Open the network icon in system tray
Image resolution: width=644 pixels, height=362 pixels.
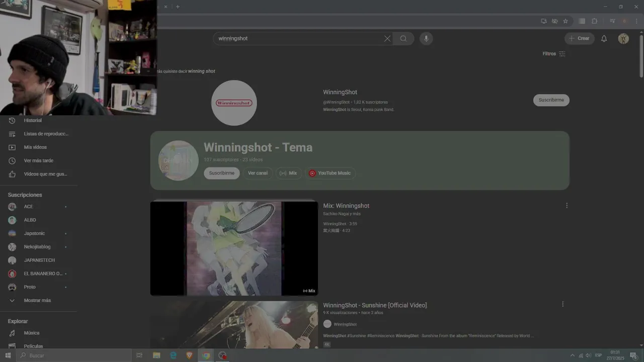click(x=581, y=355)
